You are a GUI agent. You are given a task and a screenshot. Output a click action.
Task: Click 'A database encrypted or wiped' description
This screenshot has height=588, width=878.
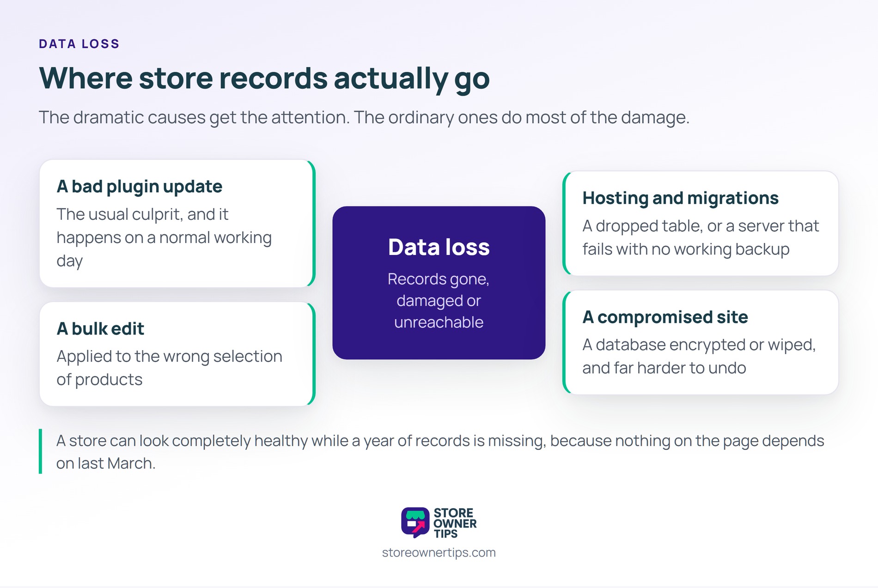coord(699,356)
